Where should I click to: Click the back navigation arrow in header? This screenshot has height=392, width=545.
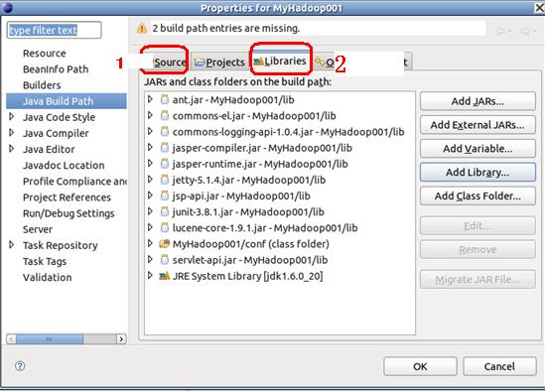502,32
